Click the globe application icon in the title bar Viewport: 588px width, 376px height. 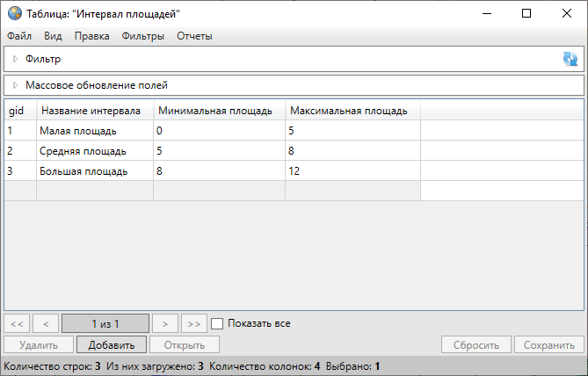[x=14, y=13]
